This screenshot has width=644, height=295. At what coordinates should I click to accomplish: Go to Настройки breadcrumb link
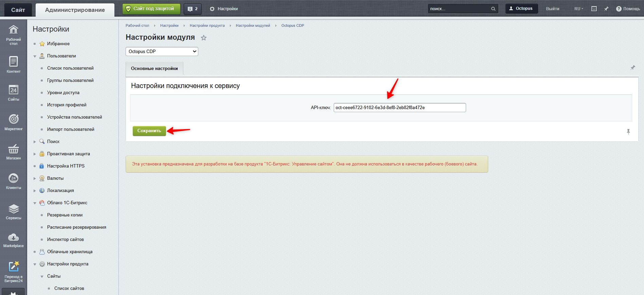[x=169, y=25]
